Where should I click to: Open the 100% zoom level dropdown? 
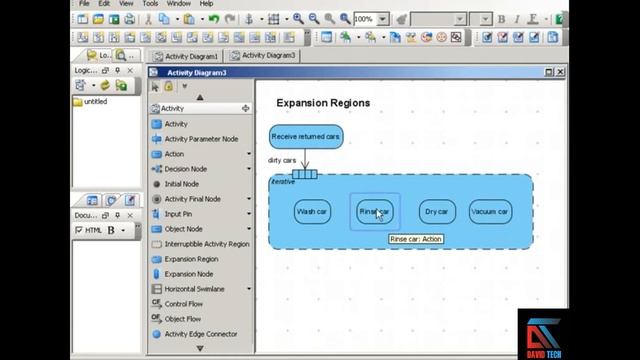tap(383, 19)
